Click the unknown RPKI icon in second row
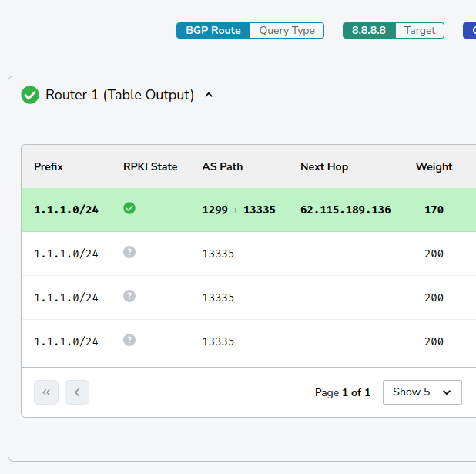Image resolution: width=476 pixels, height=474 pixels. (129, 252)
